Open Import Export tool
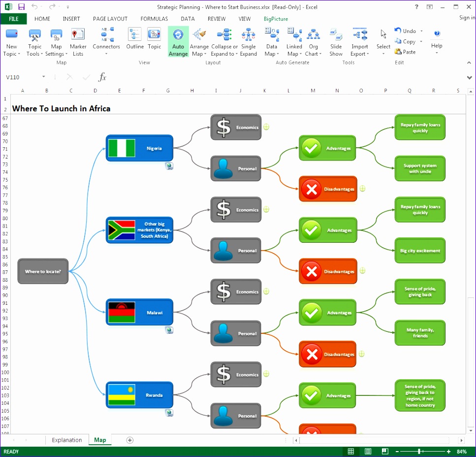This screenshot has width=476, height=457. [x=360, y=42]
